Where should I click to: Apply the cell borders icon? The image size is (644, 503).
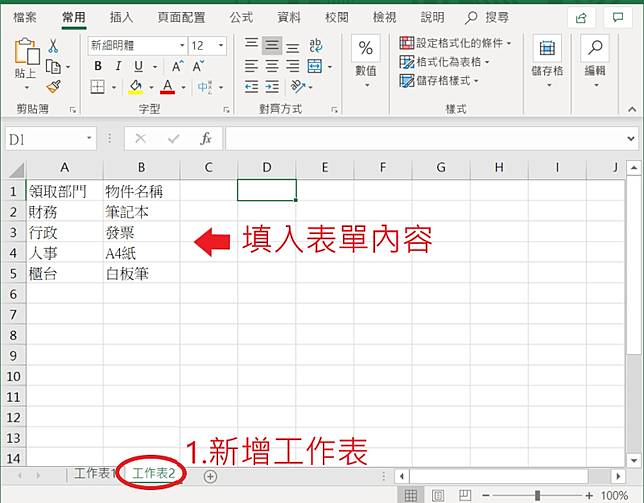(x=97, y=87)
